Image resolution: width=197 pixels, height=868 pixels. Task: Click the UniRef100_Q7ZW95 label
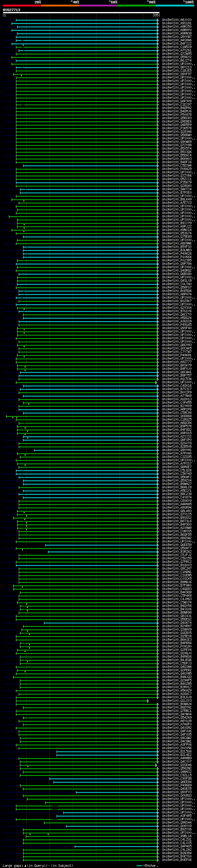pyautogui.click(x=176, y=54)
